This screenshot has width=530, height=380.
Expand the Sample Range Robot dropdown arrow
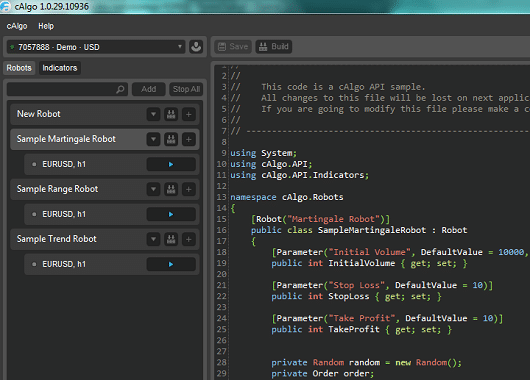point(153,189)
